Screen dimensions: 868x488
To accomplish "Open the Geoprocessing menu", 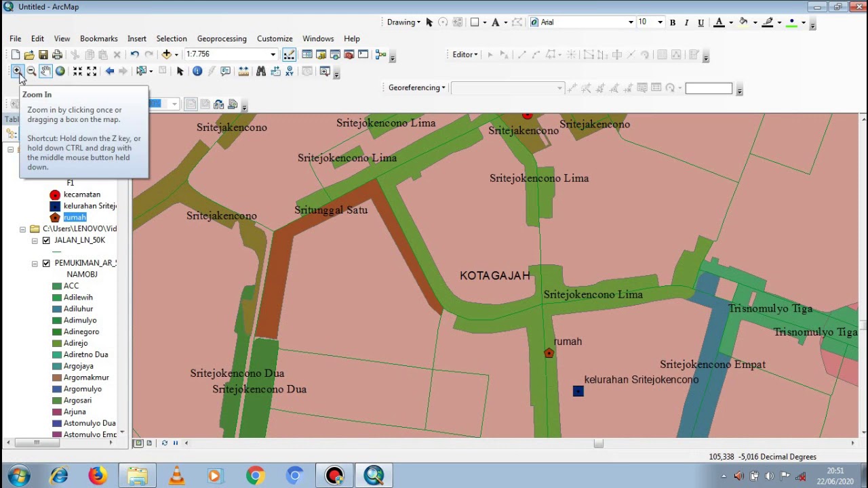I will click(x=222, y=39).
